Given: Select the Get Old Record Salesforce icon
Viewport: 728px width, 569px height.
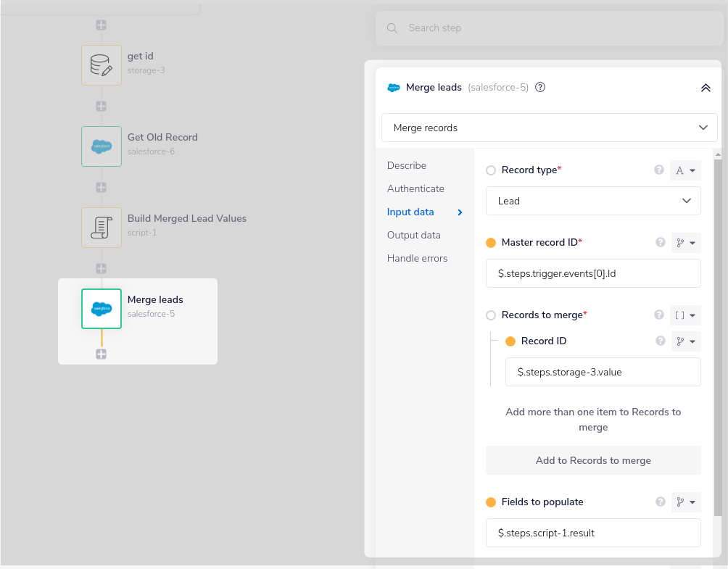Looking at the screenshot, I should (102, 146).
